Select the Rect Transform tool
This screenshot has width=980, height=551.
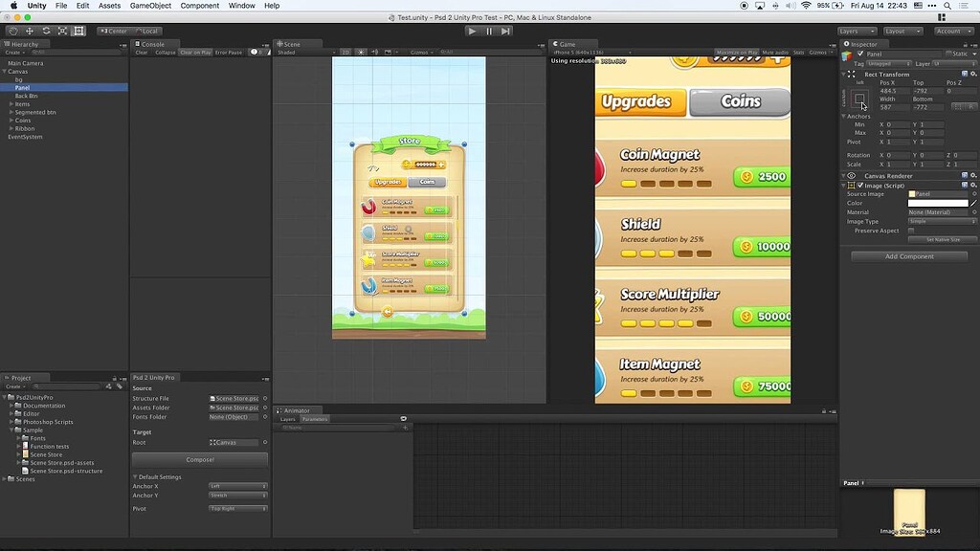[78, 32]
